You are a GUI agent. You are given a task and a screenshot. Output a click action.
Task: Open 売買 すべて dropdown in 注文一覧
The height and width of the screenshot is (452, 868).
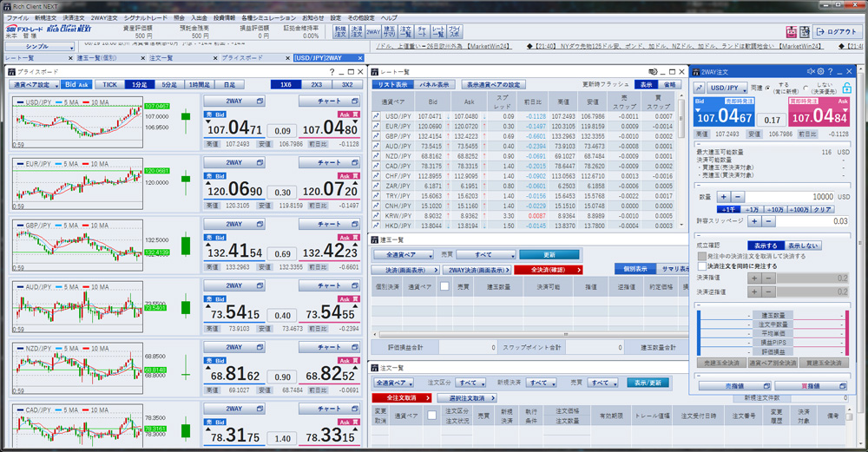point(603,383)
